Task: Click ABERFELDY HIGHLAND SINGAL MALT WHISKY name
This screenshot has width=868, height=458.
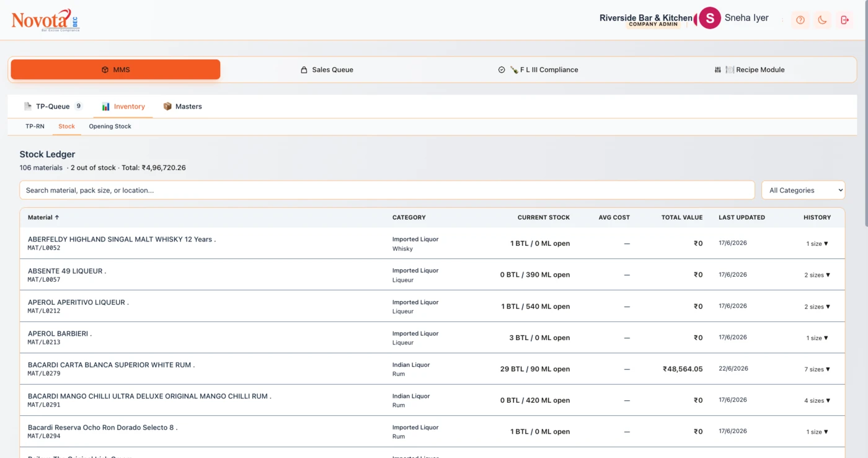Action: (122, 239)
